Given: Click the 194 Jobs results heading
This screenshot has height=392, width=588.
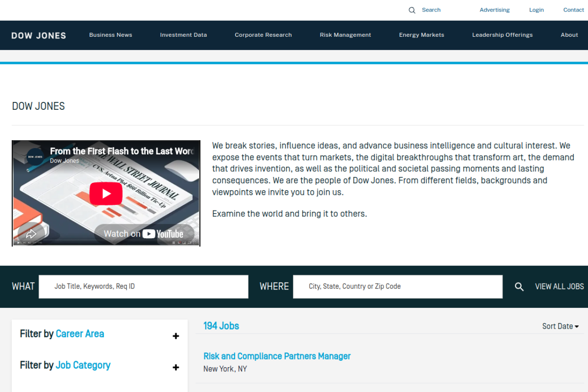Looking at the screenshot, I should pos(221,326).
